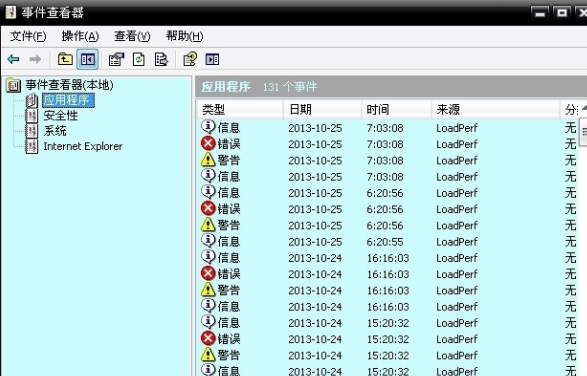Toggle the Show/Hide Console Tree icon
587x376 pixels.
[x=88, y=59]
